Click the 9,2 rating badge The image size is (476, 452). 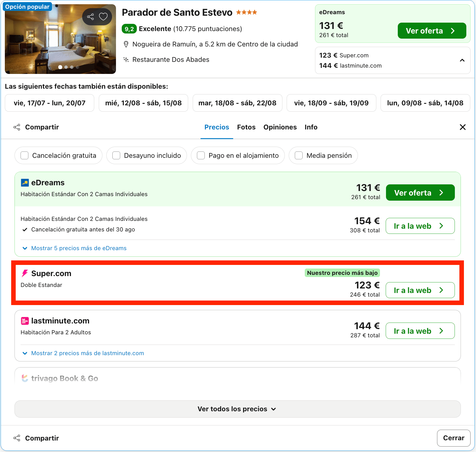129,29
